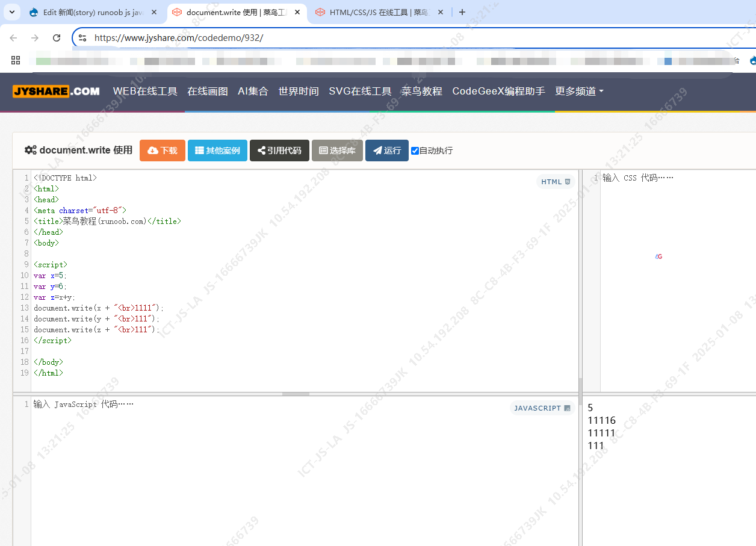The image size is (756, 546).
Task: Open a new browser tab
Action: coord(462,12)
